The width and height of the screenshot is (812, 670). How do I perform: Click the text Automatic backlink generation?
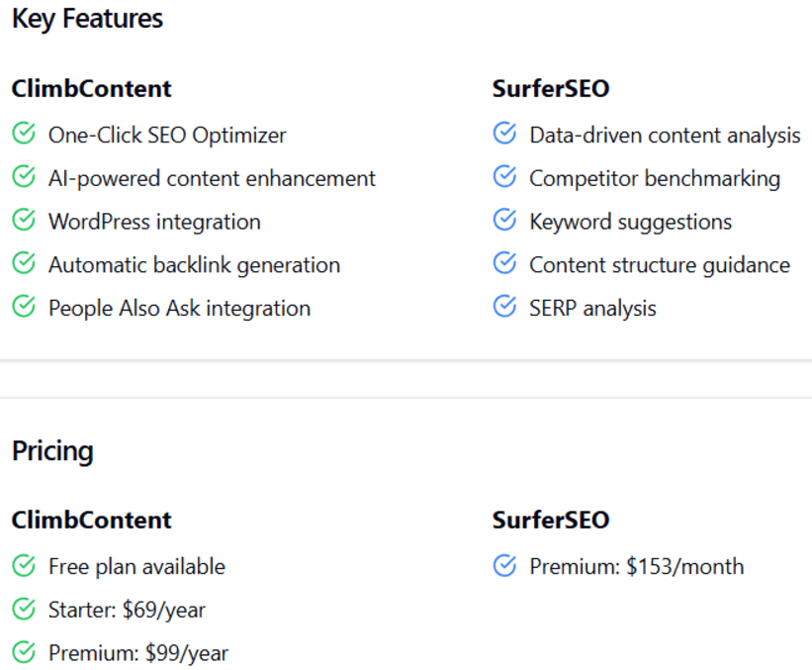[194, 266]
